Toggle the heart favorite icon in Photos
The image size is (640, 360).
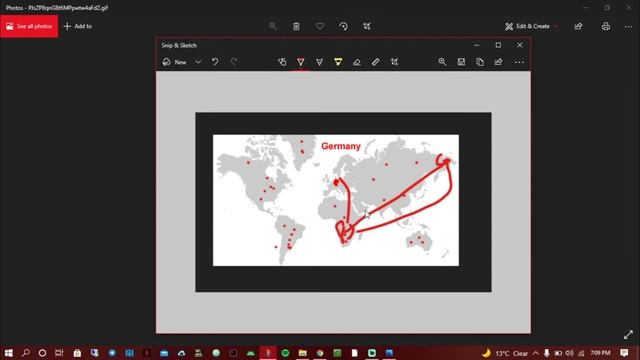[320, 26]
